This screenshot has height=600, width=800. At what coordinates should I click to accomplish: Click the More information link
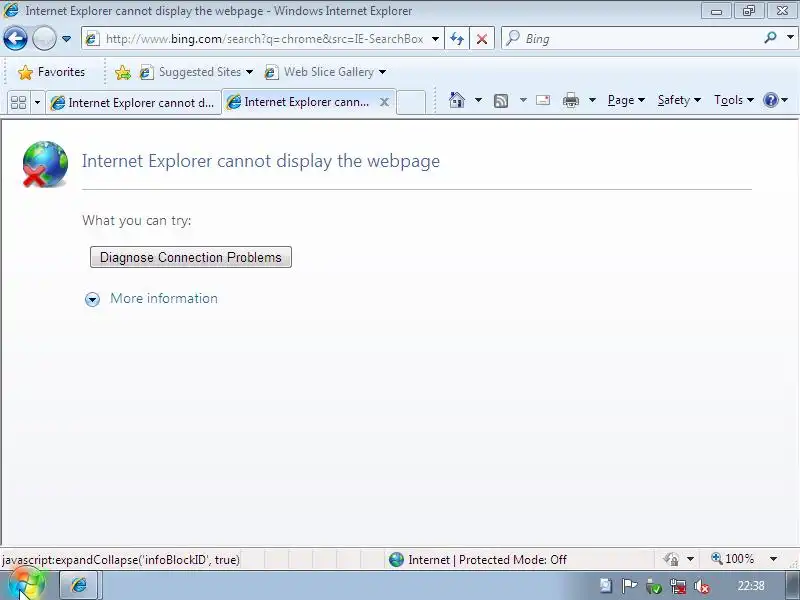(164, 298)
